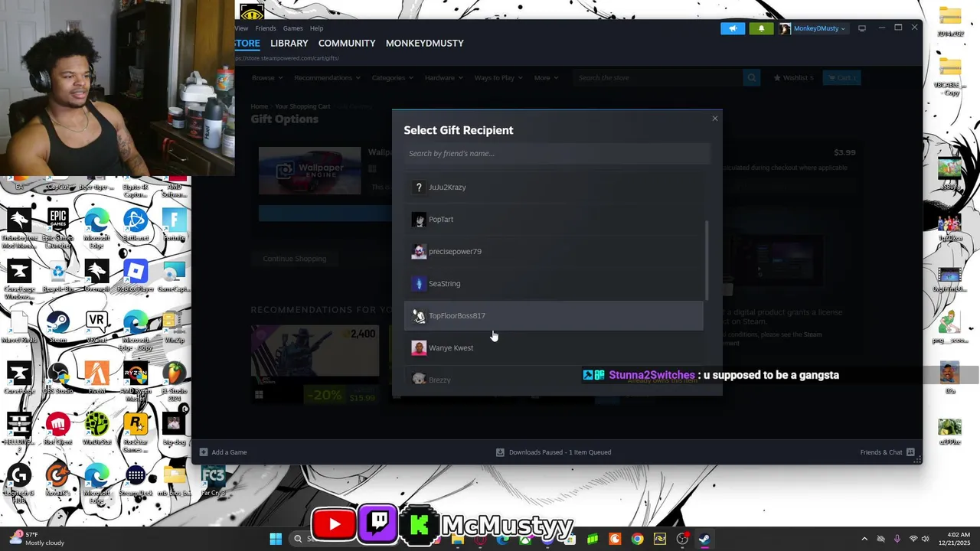Open Overwolf desktop shortcut
The width and height of the screenshot is (980, 551).
96,276
